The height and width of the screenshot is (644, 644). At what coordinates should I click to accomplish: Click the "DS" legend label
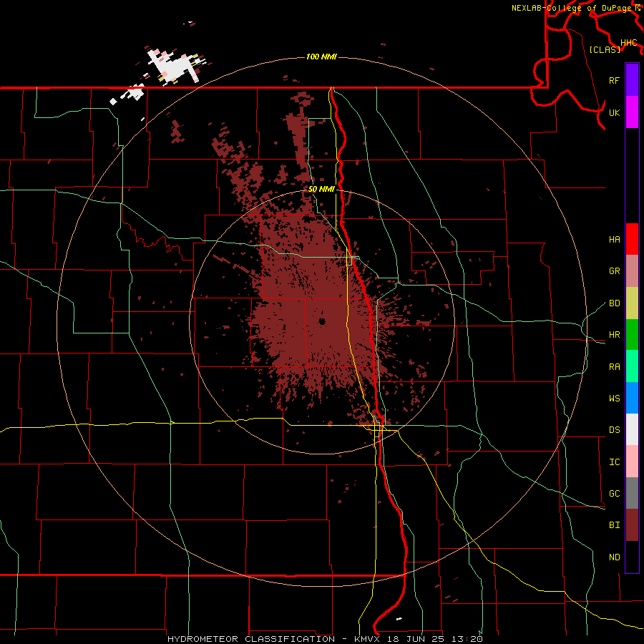tap(614, 430)
